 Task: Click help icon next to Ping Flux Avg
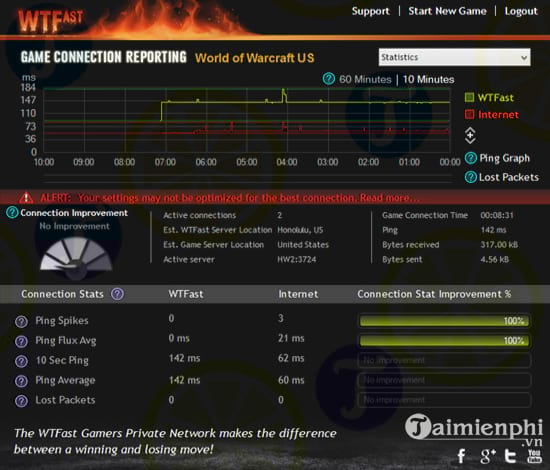tap(21, 341)
